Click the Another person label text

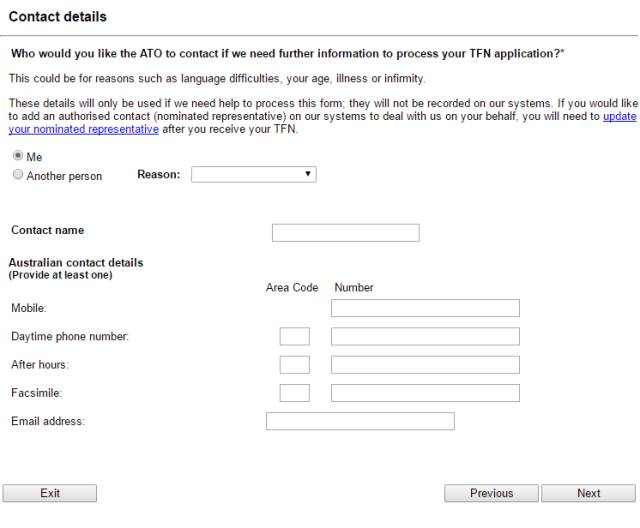[x=64, y=176]
